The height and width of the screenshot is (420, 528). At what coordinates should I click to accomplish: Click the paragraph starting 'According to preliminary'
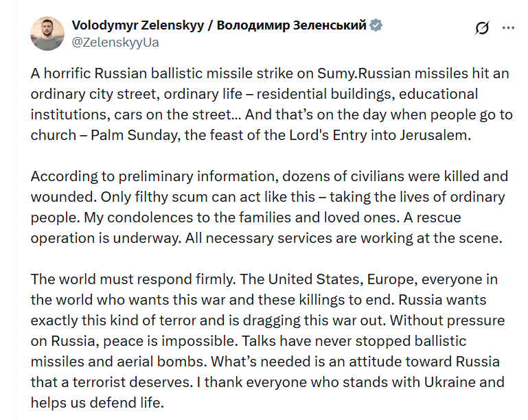[x=269, y=207]
